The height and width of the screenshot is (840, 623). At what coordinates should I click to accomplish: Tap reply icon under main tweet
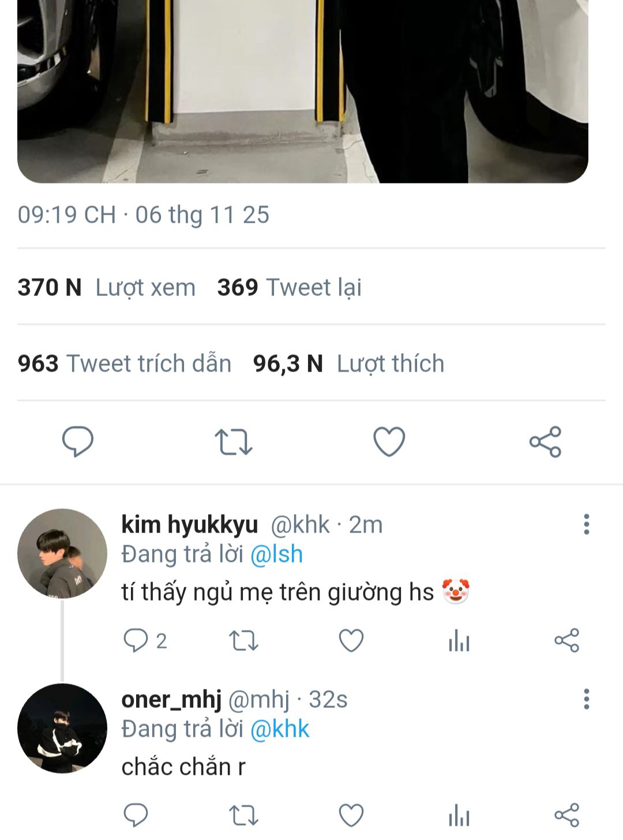point(78,442)
